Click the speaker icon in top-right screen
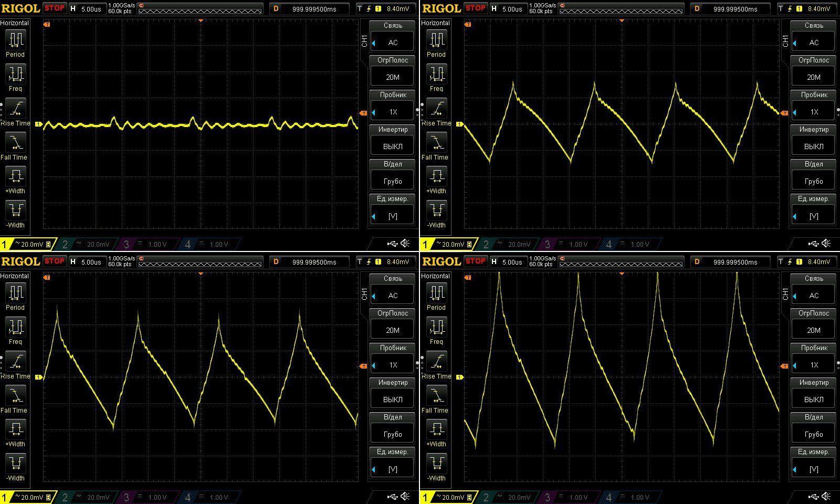840x504 pixels. point(826,244)
